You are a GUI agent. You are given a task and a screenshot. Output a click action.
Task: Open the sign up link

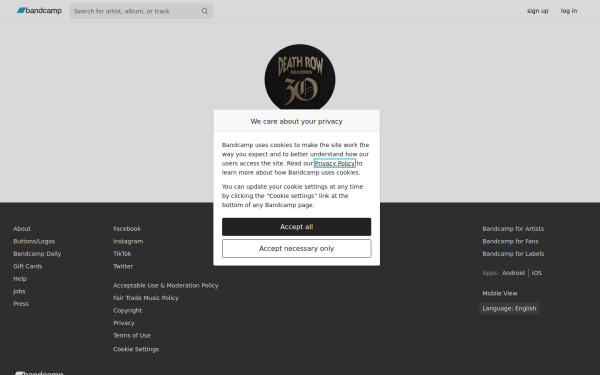click(537, 11)
